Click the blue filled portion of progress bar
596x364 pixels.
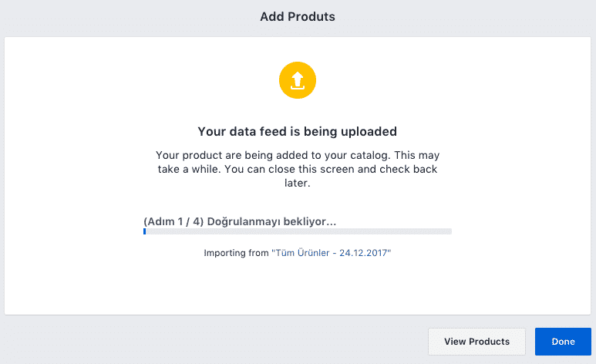point(144,231)
